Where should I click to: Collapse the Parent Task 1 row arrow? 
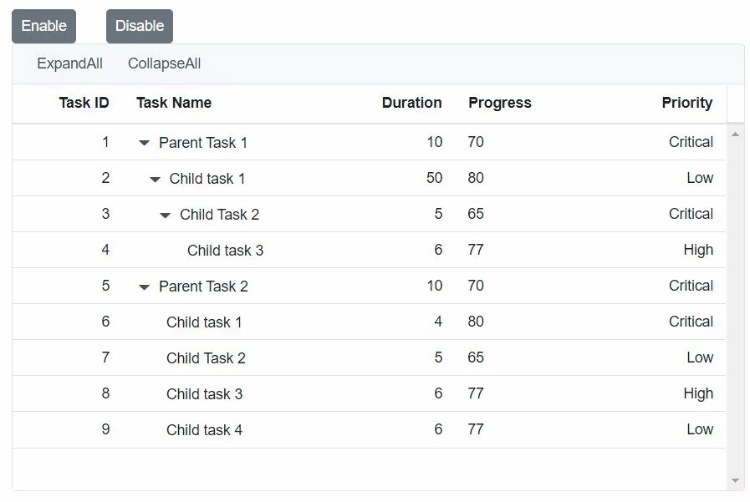(x=144, y=143)
